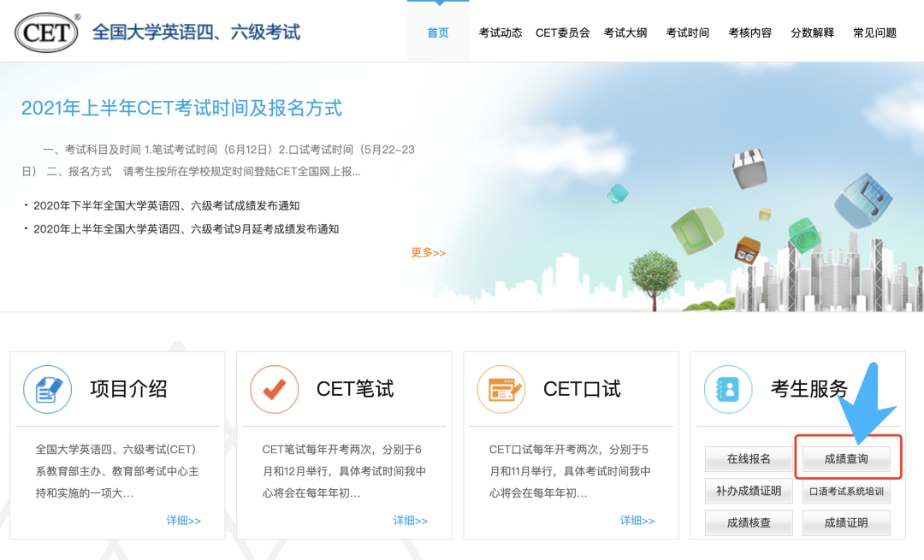Viewport: 924px width, 560px height.
Task: Click the CET口试 browser icon
Action: click(500, 389)
